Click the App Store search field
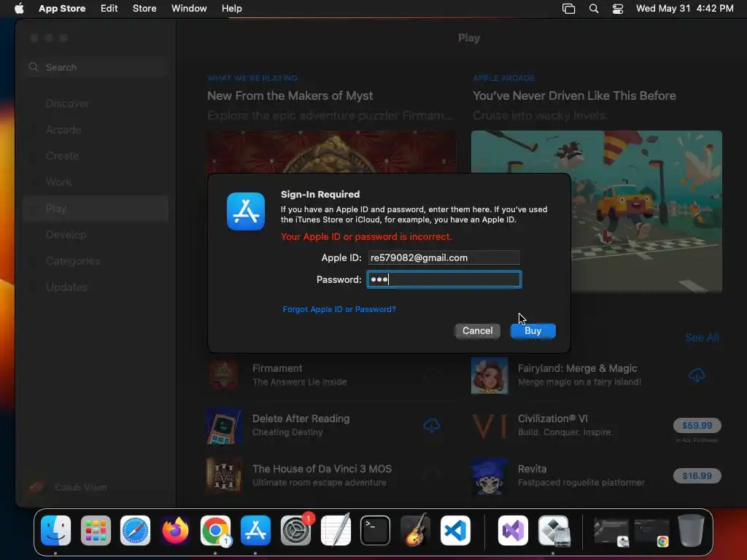The width and height of the screenshot is (747, 560). pos(97,67)
